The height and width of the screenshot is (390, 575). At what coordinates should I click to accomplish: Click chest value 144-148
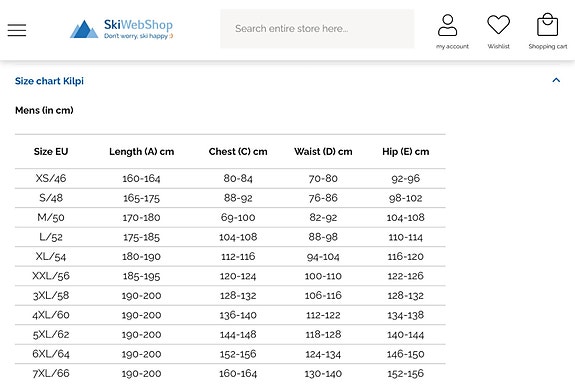(238, 334)
